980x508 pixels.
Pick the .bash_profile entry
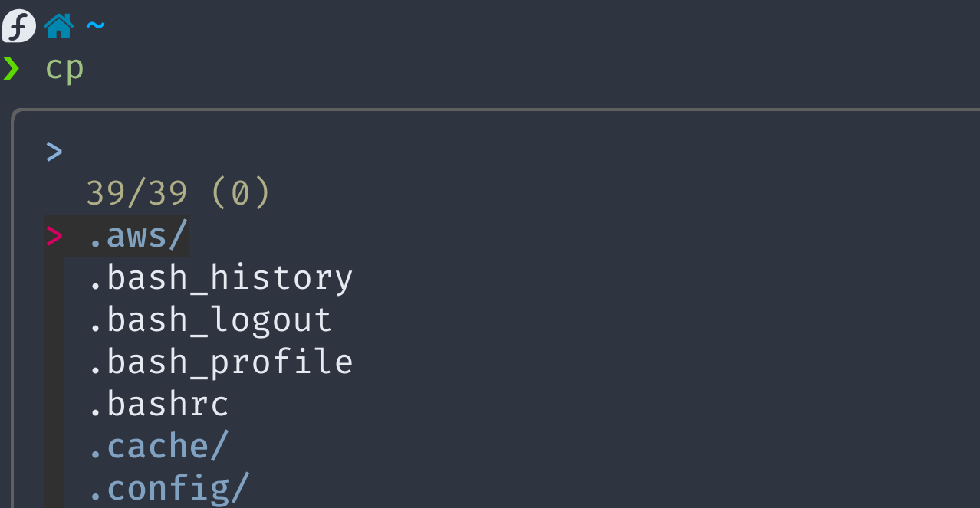click(x=221, y=362)
